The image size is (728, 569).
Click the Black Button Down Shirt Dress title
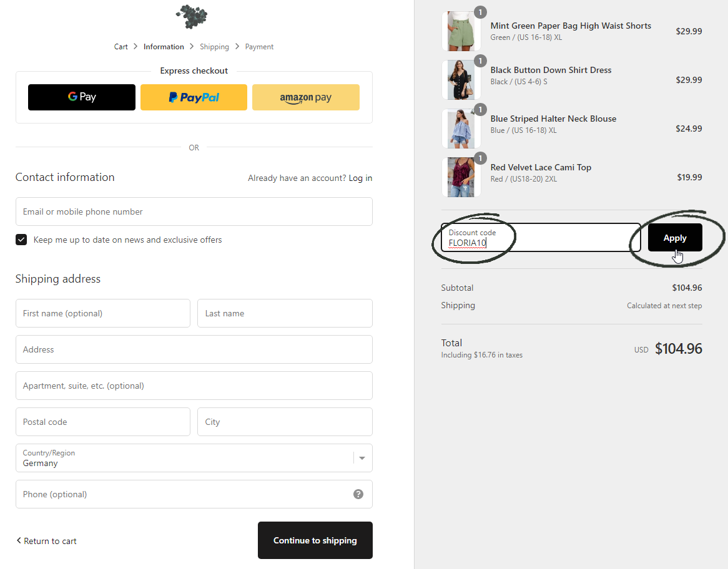tap(551, 70)
